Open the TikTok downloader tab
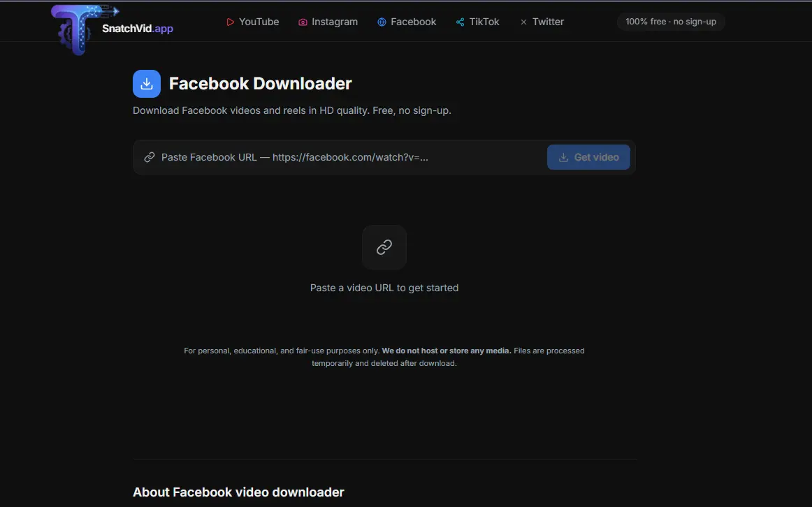 477,22
